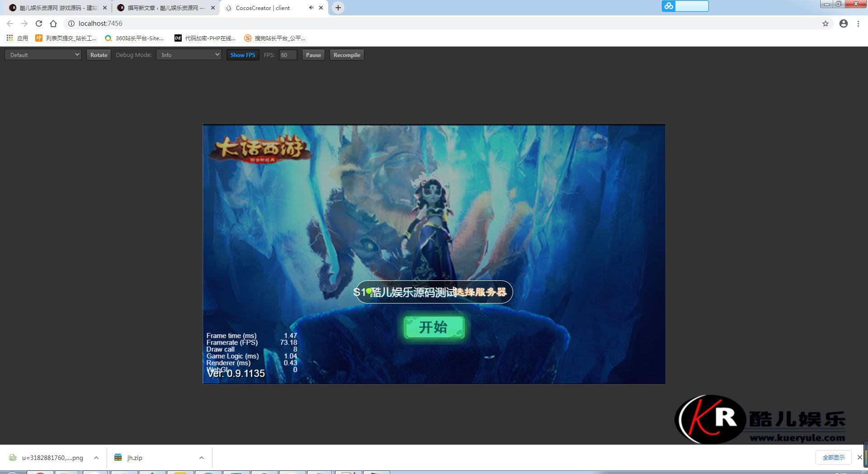
Task: Click the jh.zip archive file icon
Action: (118, 457)
